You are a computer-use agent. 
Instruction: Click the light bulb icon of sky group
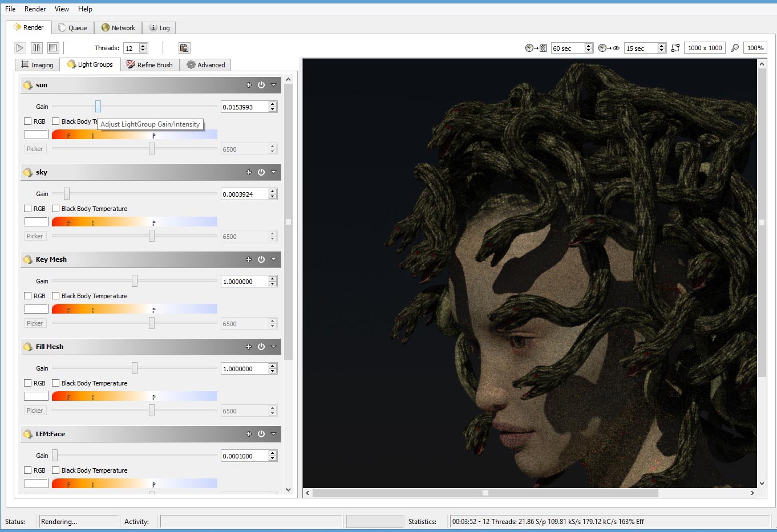pyautogui.click(x=27, y=172)
